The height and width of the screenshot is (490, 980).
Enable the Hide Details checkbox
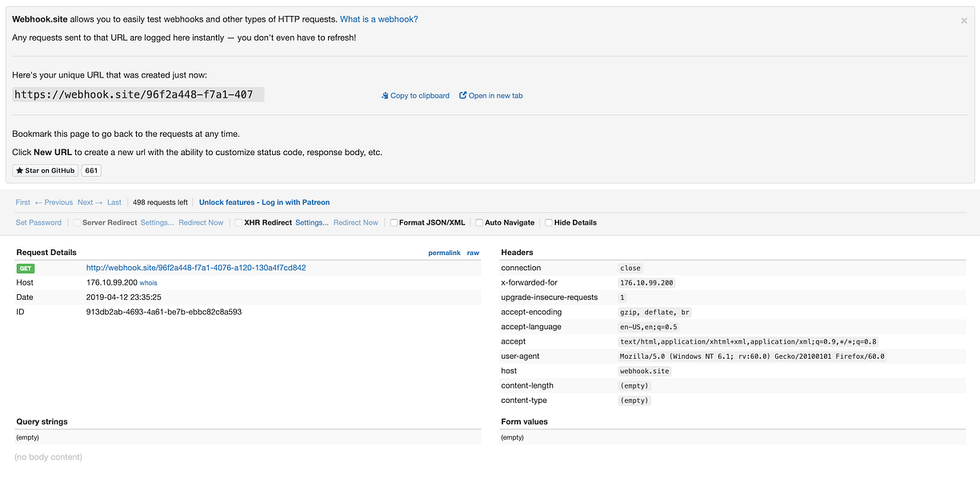(x=549, y=223)
